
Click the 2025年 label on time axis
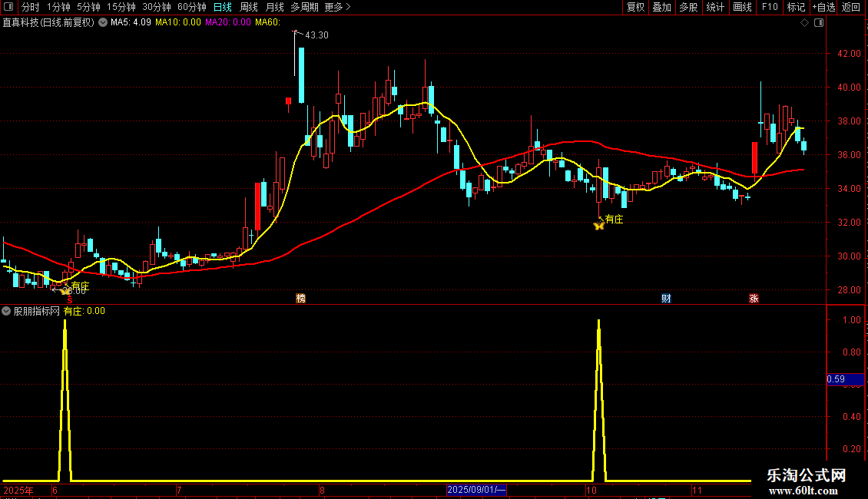point(18,490)
